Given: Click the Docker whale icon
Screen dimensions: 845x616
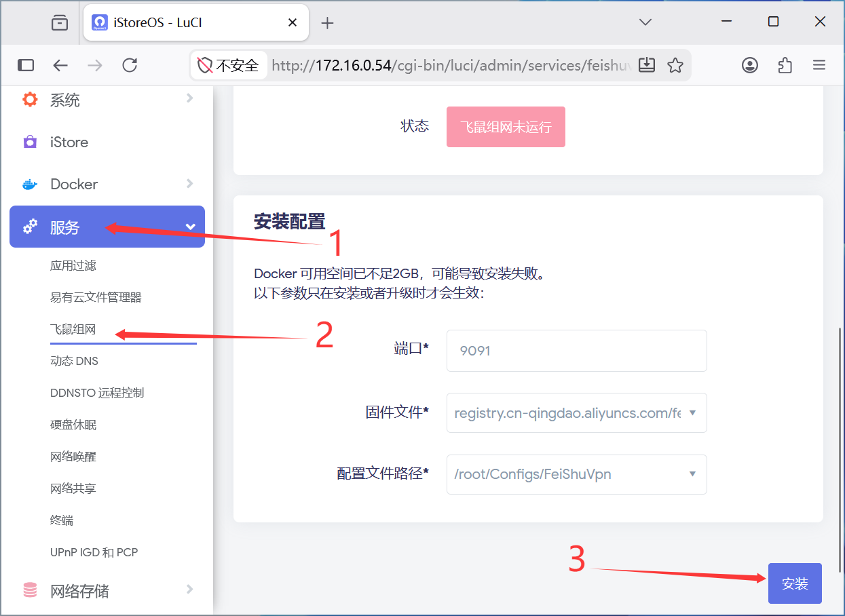Looking at the screenshot, I should click(30, 184).
